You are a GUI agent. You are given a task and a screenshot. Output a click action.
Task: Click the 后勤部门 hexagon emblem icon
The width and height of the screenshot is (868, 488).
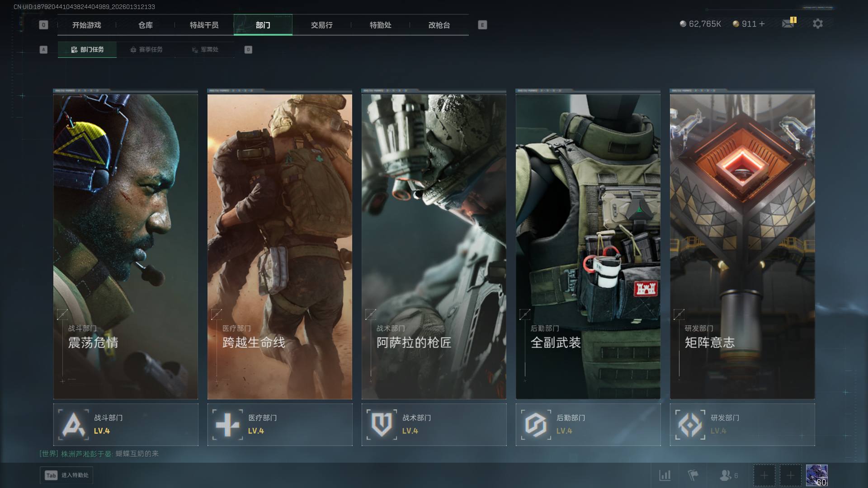(x=536, y=425)
